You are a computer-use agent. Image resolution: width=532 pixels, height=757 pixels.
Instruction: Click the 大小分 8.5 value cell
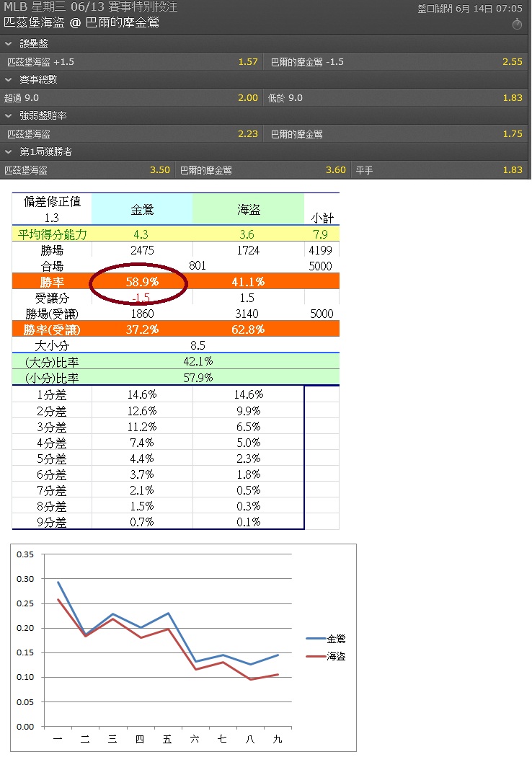click(198, 345)
